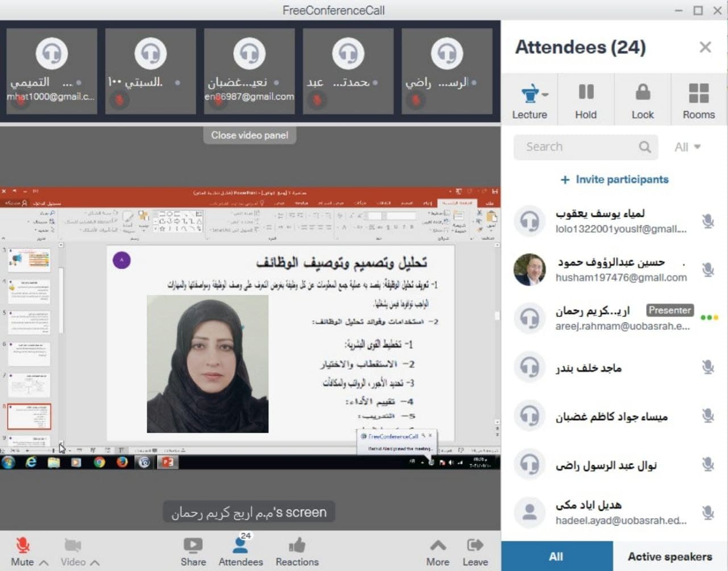This screenshot has width=728, height=571.
Task: Toggle microphone for ميساء جواد كاظم غضبان
Action: [x=708, y=416]
